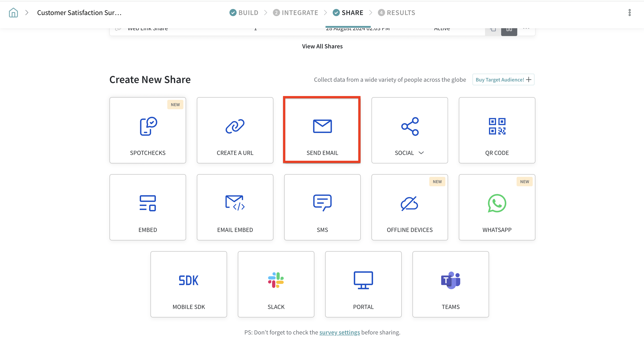Select the Create a URL link icon
The height and width of the screenshot is (364, 644).
(235, 126)
